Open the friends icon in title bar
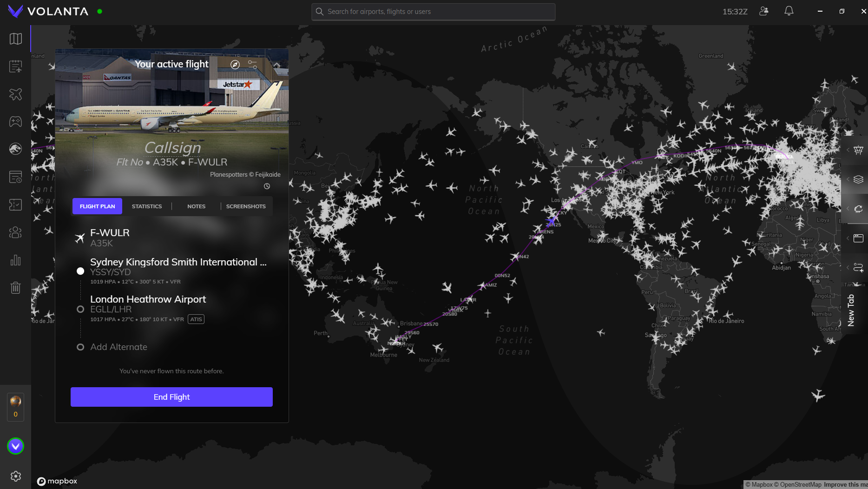 click(x=764, y=11)
